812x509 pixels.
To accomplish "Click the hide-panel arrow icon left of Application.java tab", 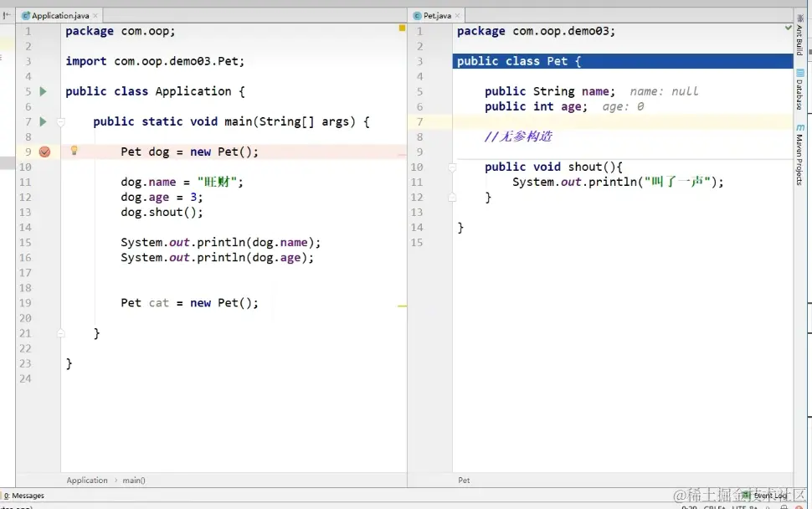I will (7, 16).
